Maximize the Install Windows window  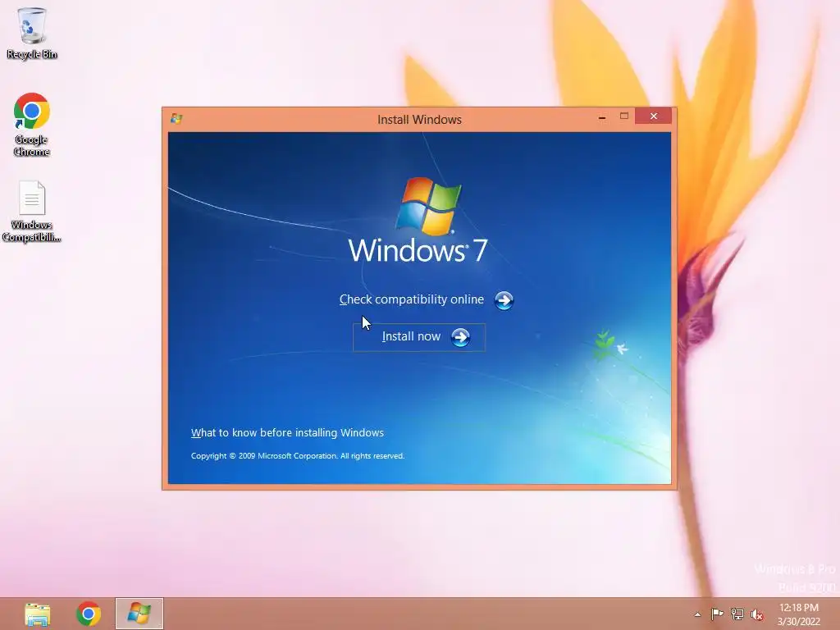click(624, 116)
